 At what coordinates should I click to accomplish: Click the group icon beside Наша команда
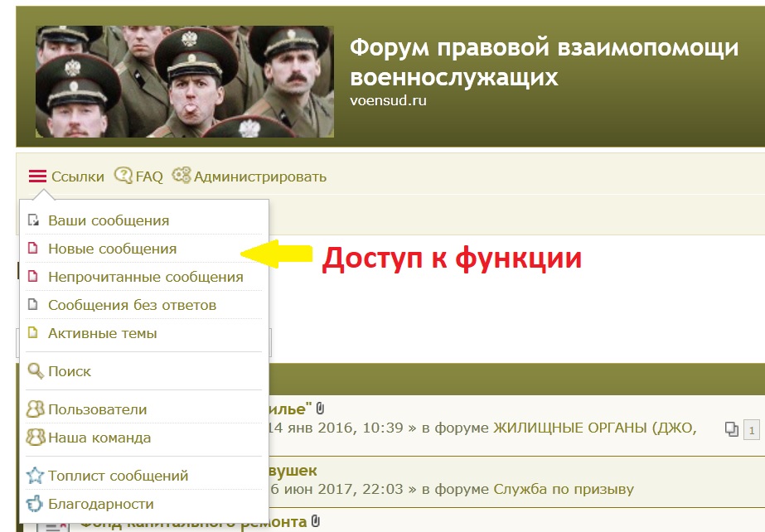35,438
